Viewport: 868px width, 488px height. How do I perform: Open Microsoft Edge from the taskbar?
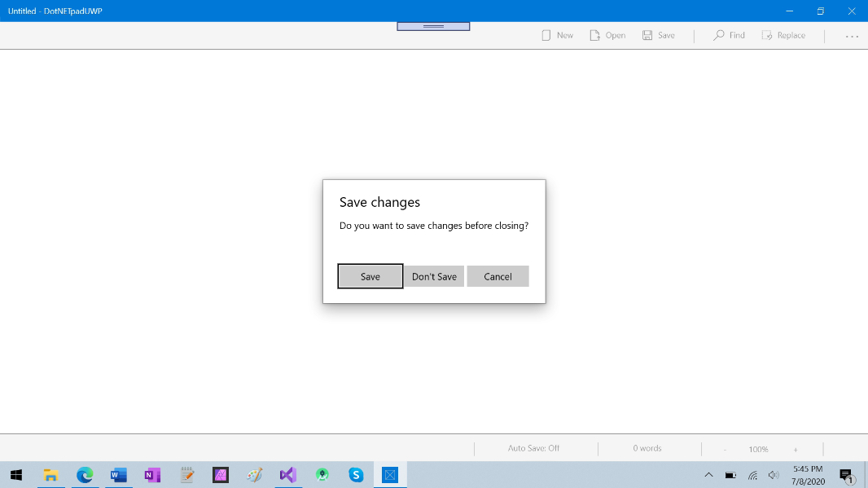[85, 475]
